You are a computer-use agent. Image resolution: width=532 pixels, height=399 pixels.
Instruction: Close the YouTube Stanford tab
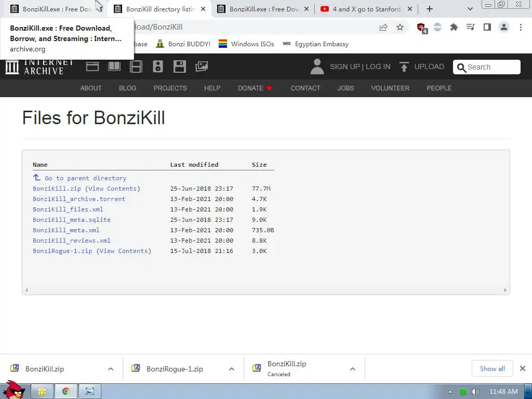click(x=410, y=9)
